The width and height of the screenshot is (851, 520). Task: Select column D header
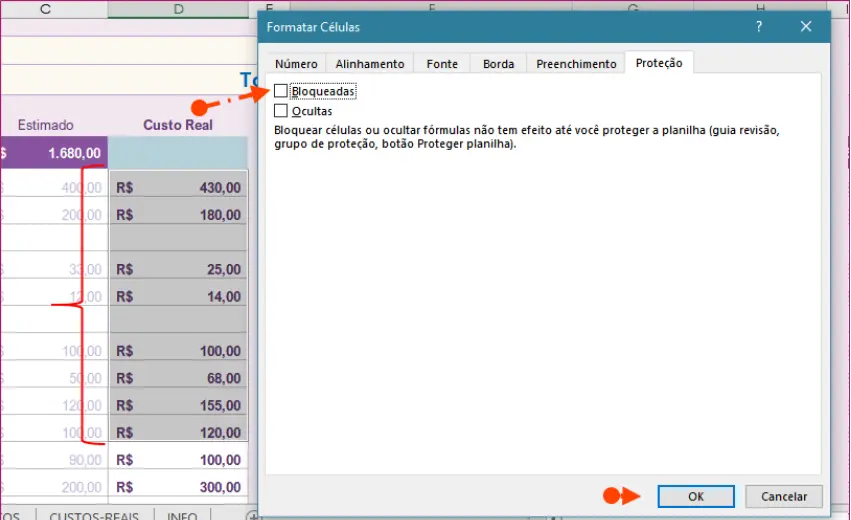178,10
